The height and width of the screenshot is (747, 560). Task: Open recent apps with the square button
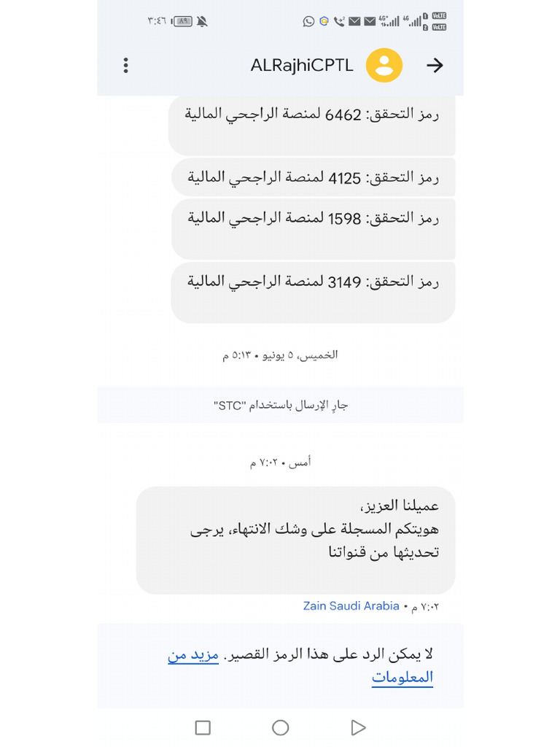[x=203, y=727]
